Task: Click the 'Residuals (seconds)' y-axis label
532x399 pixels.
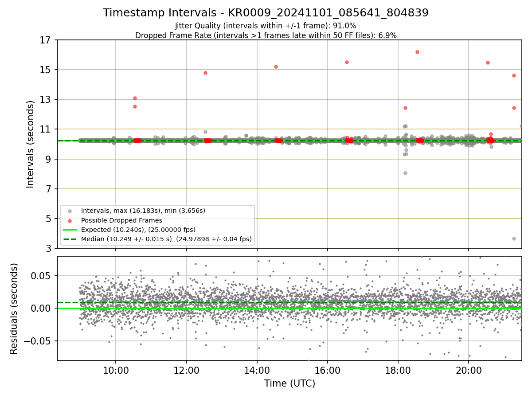Action: [x=14, y=309]
